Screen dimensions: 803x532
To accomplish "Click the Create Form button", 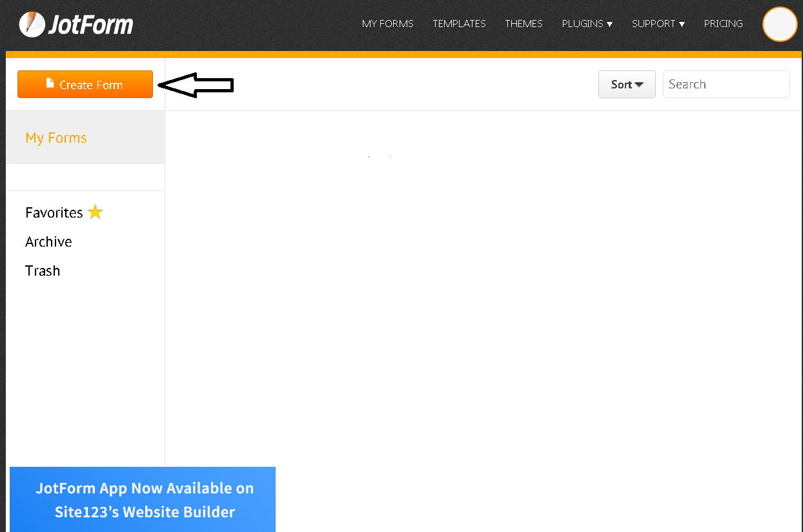I will [x=85, y=84].
